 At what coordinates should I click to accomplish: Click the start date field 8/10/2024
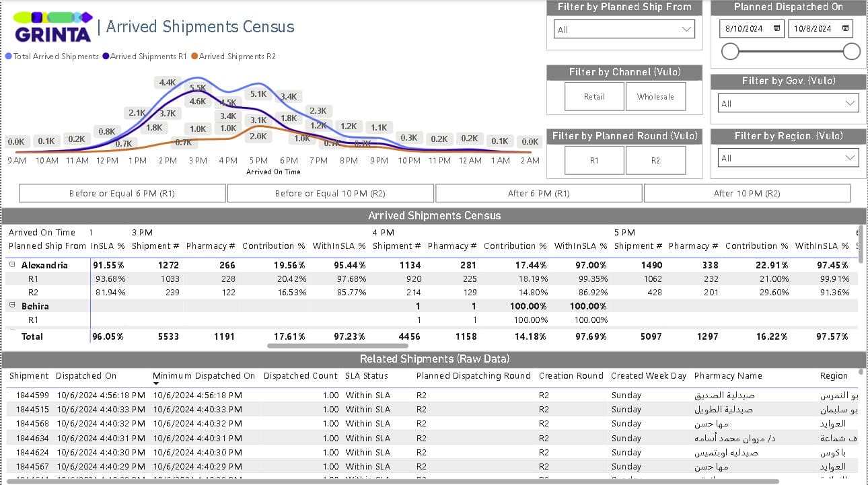752,28
